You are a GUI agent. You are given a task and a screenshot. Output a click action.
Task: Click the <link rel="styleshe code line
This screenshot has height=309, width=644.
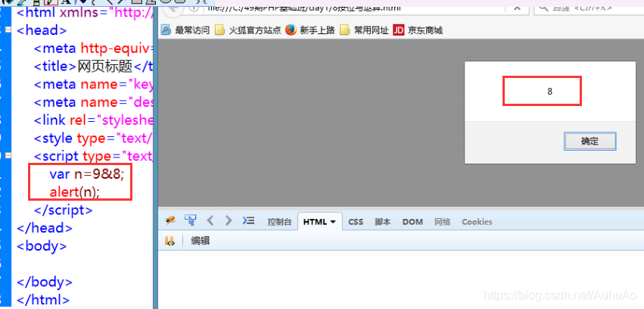pos(93,120)
